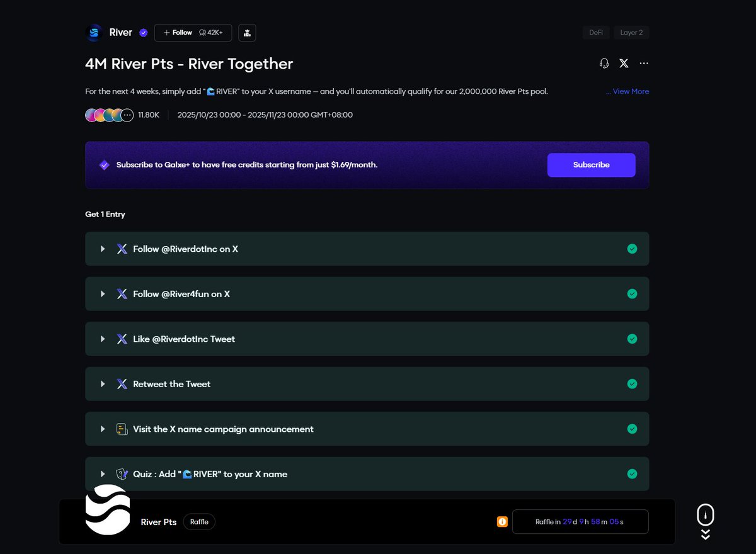Open the support headset icon
756x554 pixels.
point(604,64)
